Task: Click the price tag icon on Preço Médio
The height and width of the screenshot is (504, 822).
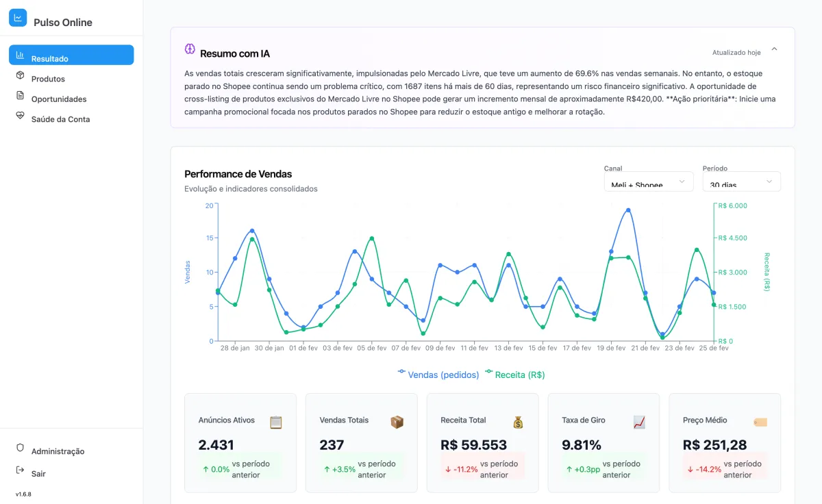Action: (760, 423)
